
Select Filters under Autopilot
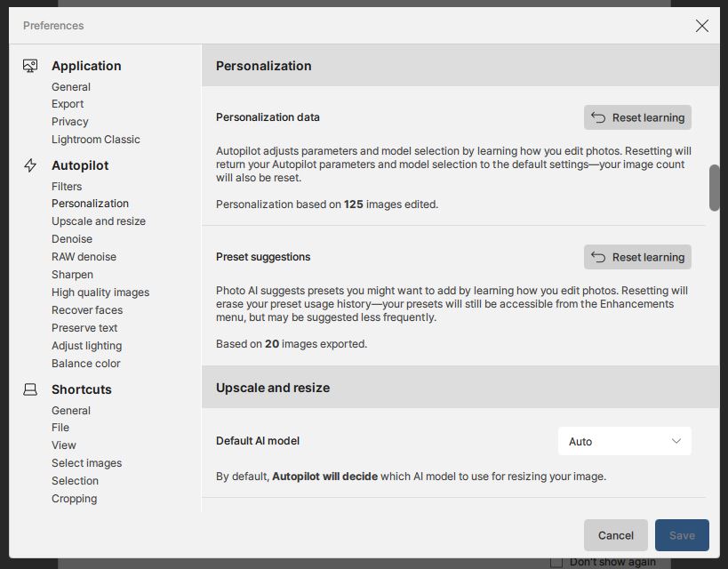pyautogui.click(x=68, y=186)
